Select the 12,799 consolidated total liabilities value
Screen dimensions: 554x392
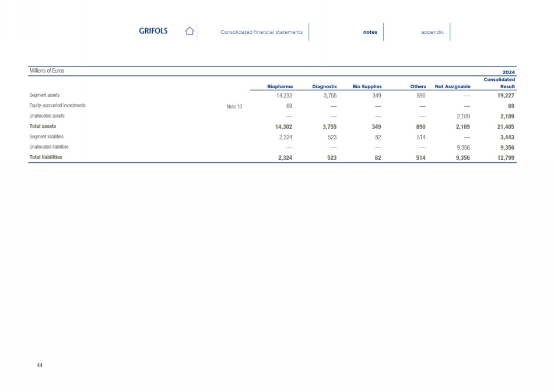coord(502,157)
